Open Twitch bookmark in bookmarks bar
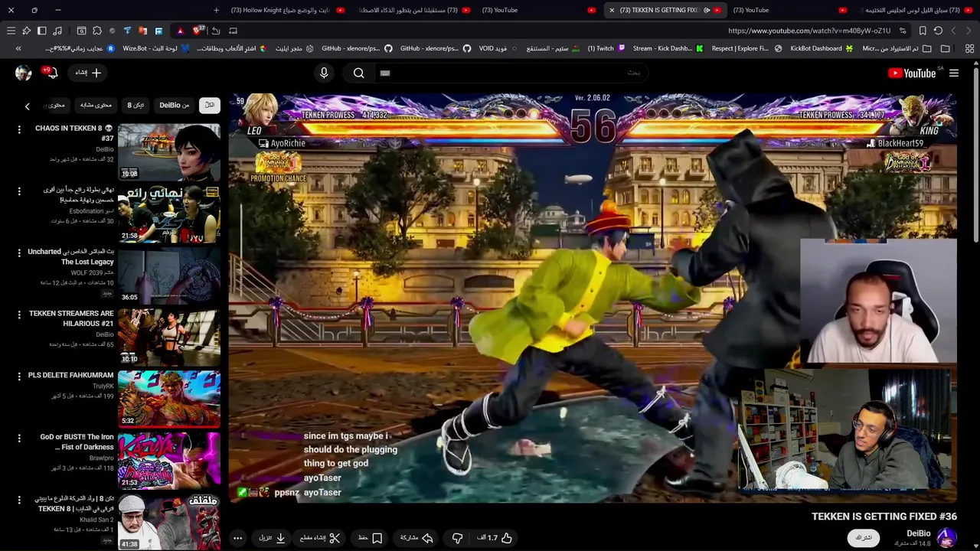 pos(606,48)
